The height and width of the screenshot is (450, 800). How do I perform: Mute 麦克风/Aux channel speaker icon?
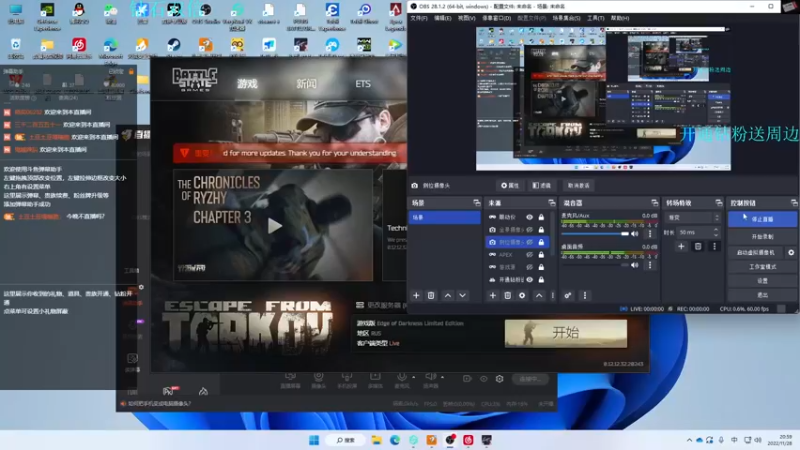635,234
